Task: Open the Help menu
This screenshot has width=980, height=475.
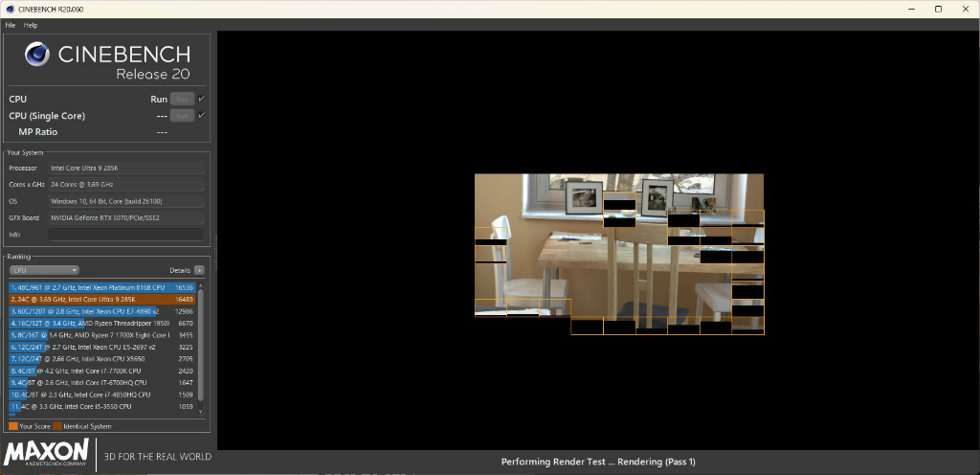Action: point(31,26)
